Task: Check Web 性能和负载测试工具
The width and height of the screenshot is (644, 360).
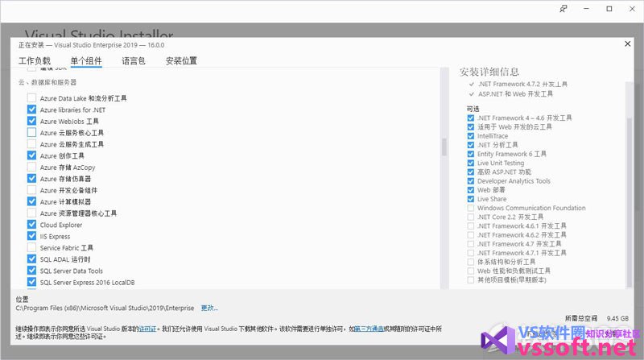Action: pyautogui.click(x=471, y=271)
